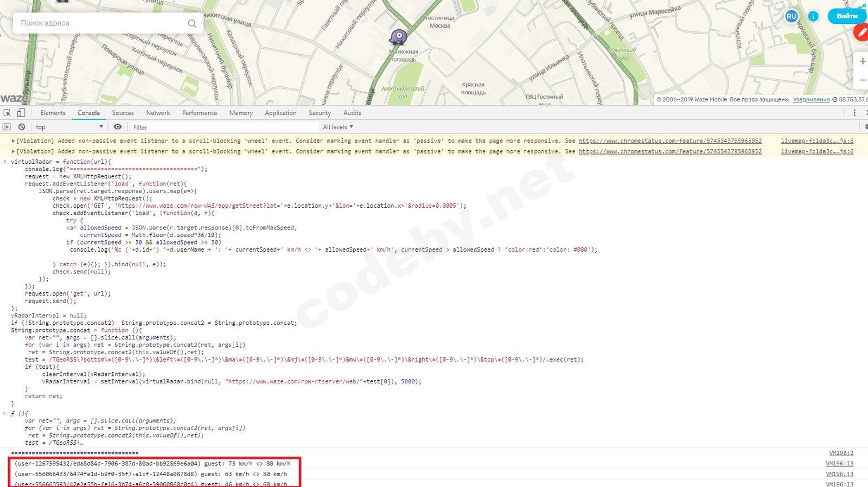Click the red pencil map edit button
This screenshot has width=868, height=487.
point(861,33)
